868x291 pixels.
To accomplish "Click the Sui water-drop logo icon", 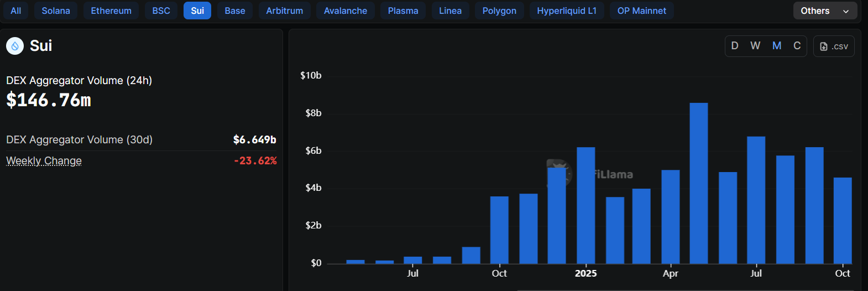I will (x=15, y=46).
